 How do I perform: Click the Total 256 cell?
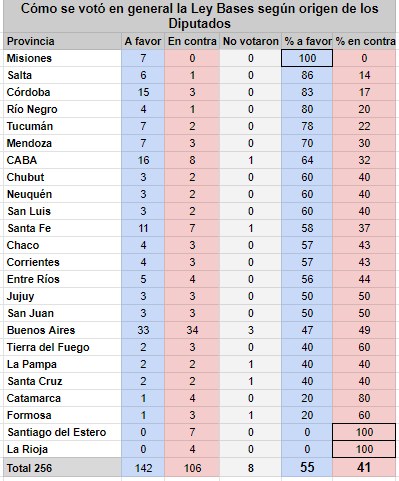click(x=62, y=468)
